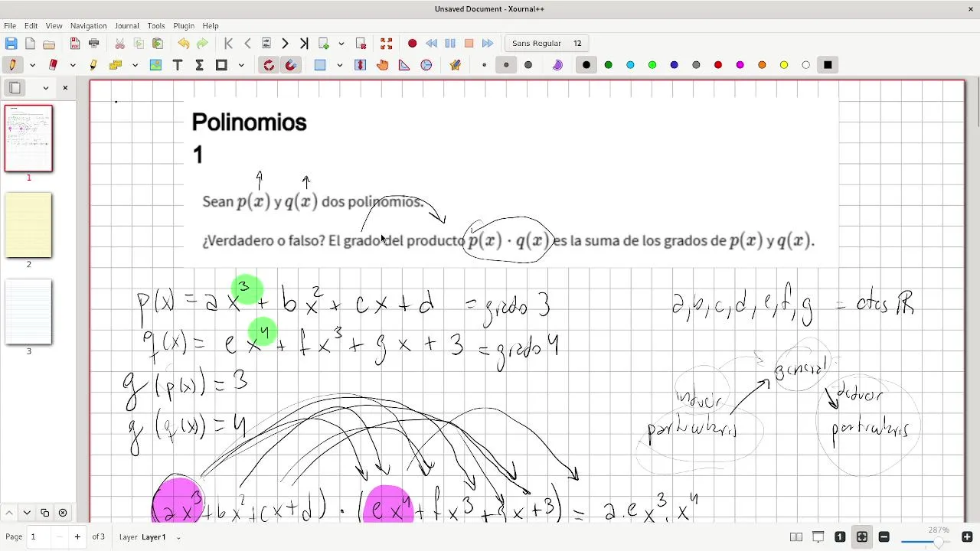Viewport: 980px width, 551px height.
Task: Start audio recording with the red circle
Action: [412, 44]
